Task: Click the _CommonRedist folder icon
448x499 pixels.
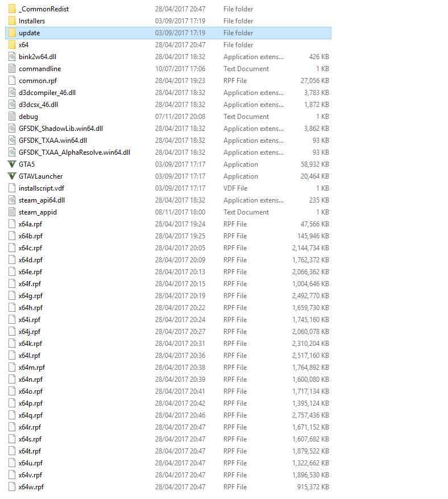Action: click(x=12, y=9)
